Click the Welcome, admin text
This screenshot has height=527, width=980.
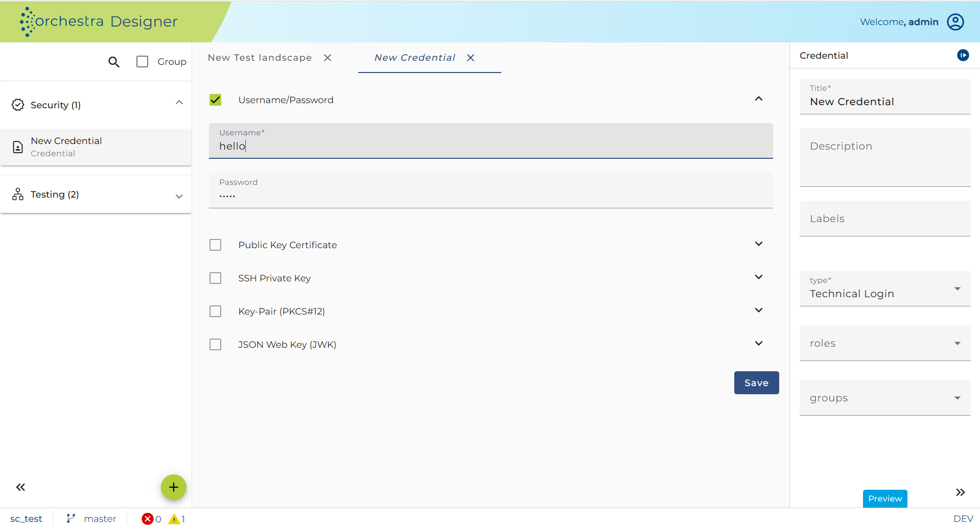pos(899,22)
